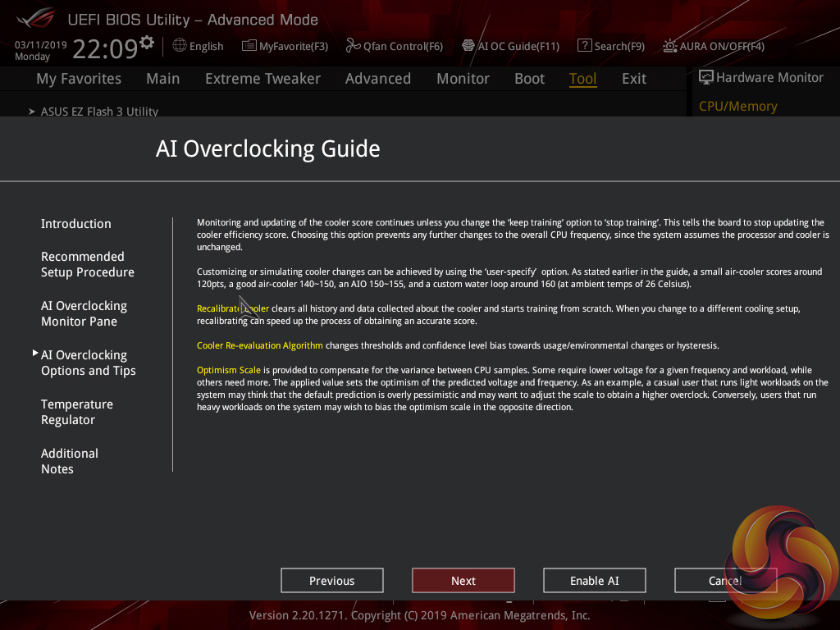The height and width of the screenshot is (630, 840).
Task: Click the Version 2.20.1271 copyright text
Action: (419, 615)
